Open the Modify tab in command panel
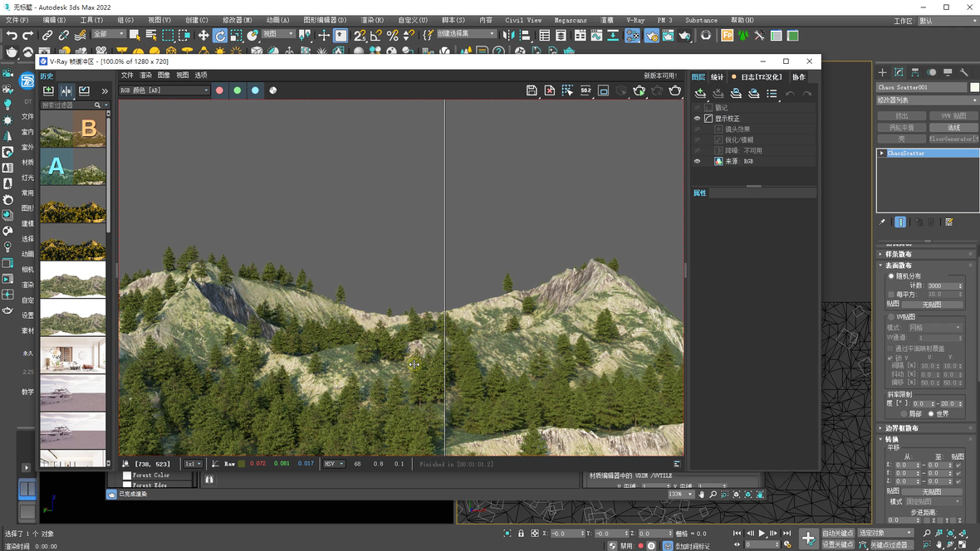Image resolution: width=980 pixels, height=551 pixels. [x=899, y=73]
